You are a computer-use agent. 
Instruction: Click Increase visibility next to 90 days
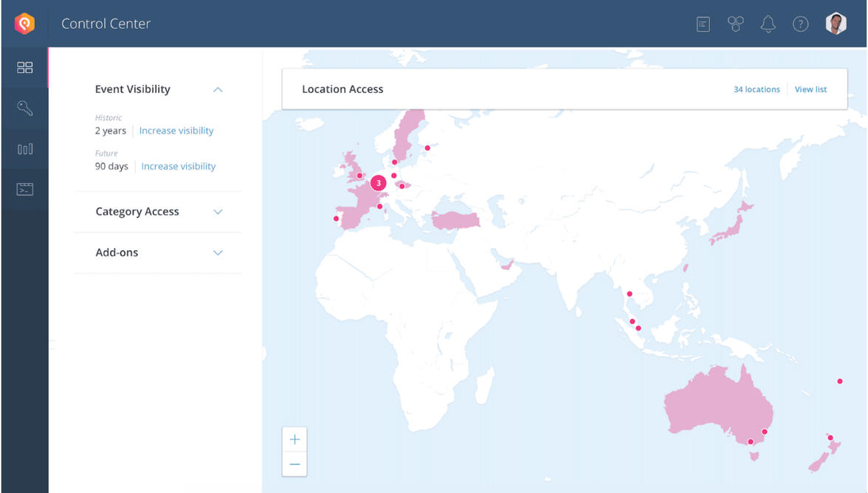click(178, 166)
